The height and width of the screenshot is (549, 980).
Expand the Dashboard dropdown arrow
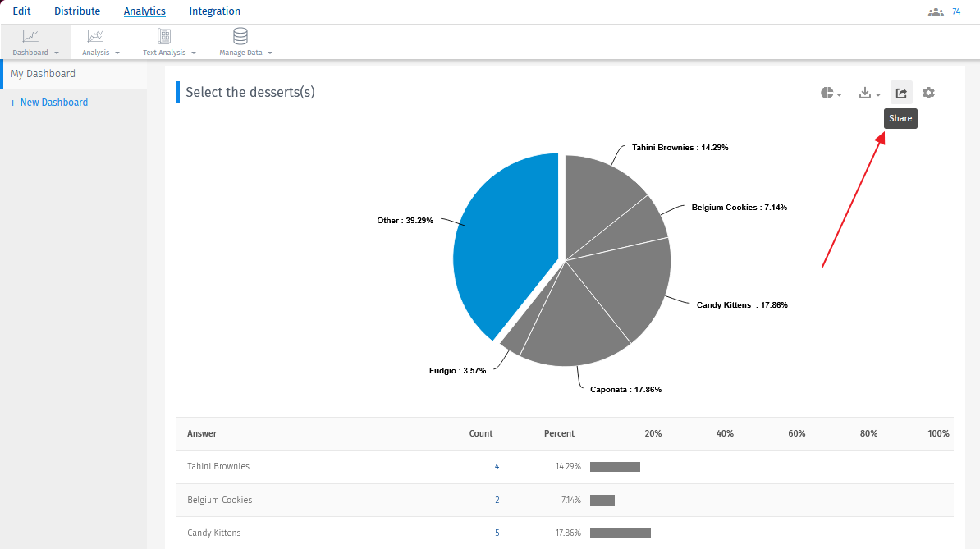pyautogui.click(x=57, y=52)
